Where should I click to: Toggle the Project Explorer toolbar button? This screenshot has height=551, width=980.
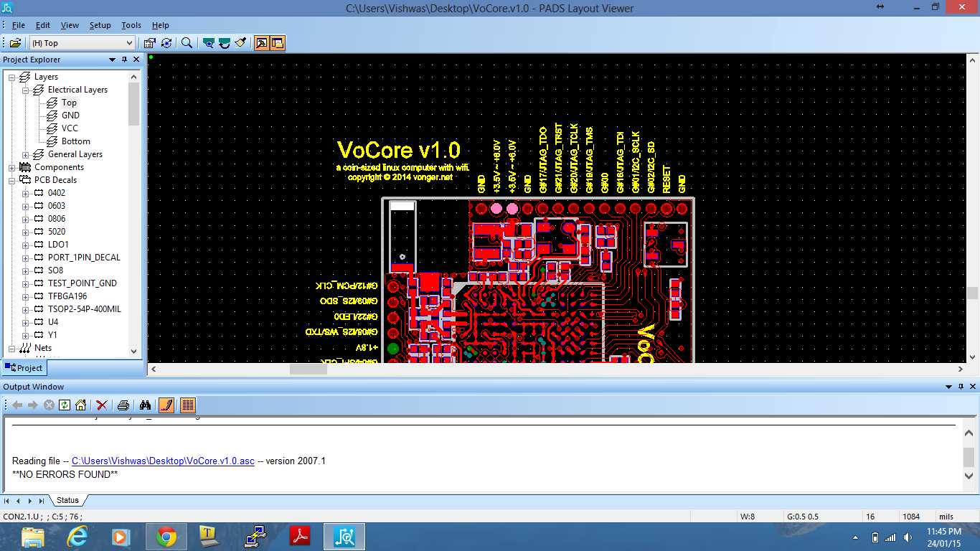coord(278,43)
